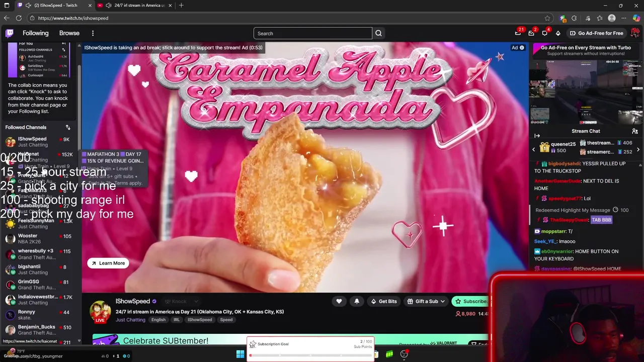Screen dimensions: 644x362
Task: Reload the page
Action: click(19, 18)
